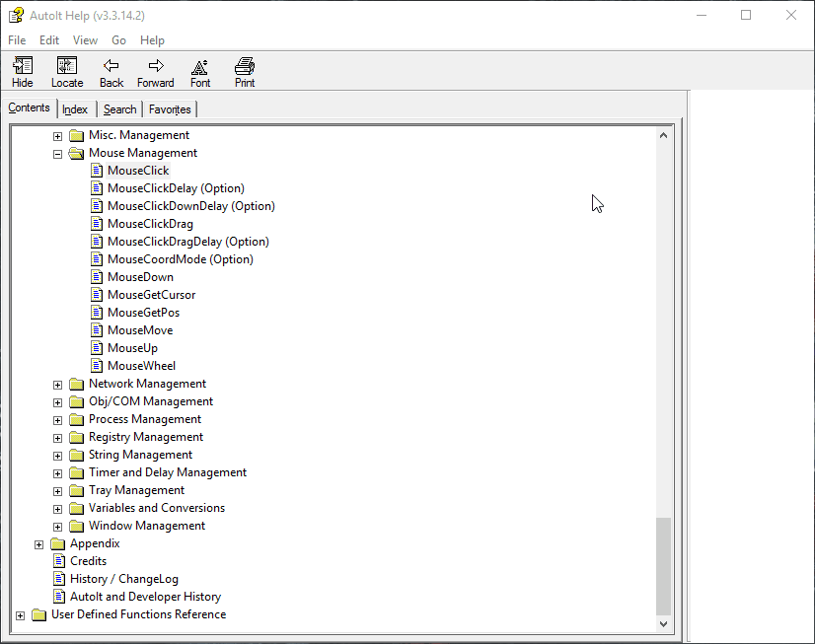The width and height of the screenshot is (815, 644).
Task: Click the String Management folder icon
Action: [x=76, y=456]
